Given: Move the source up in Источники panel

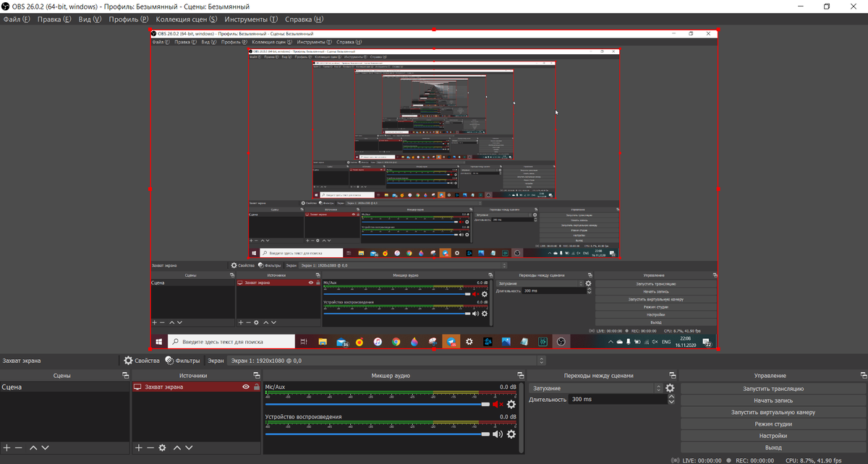Looking at the screenshot, I should pyautogui.click(x=176, y=448).
